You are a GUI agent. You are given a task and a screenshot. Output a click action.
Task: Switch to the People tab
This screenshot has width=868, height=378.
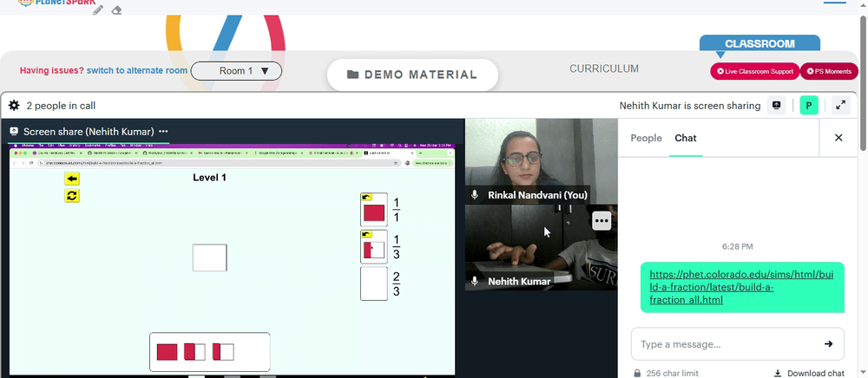pos(646,138)
